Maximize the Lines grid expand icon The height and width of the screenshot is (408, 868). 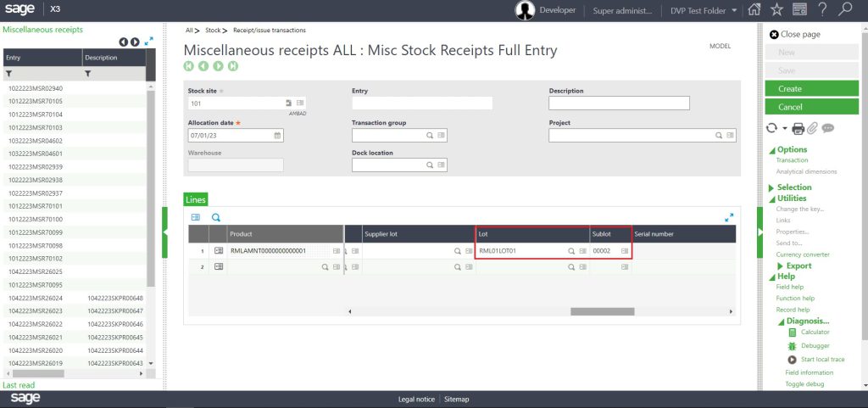coord(729,217)
